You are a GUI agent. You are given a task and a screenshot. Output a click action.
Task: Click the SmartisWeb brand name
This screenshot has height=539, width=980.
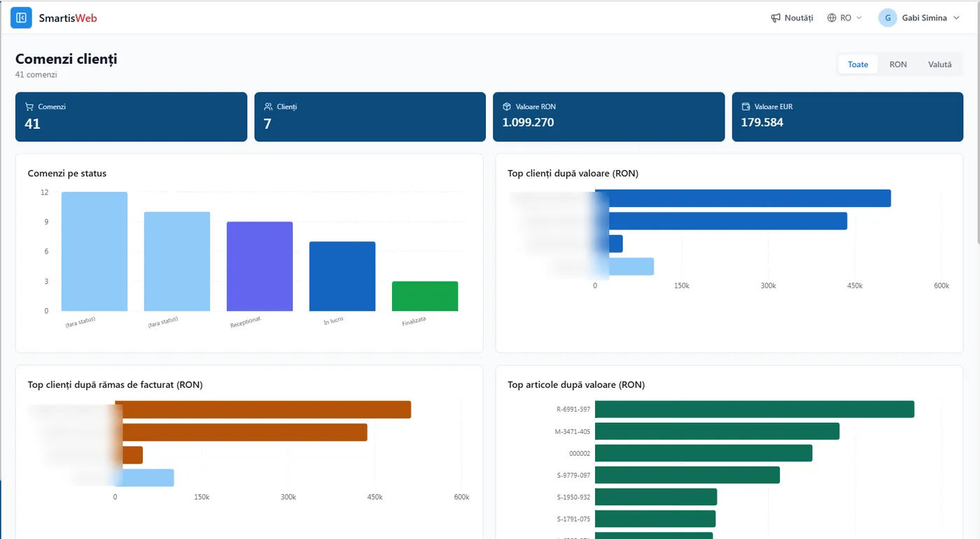pyautogui.click(x=68, y=18)
